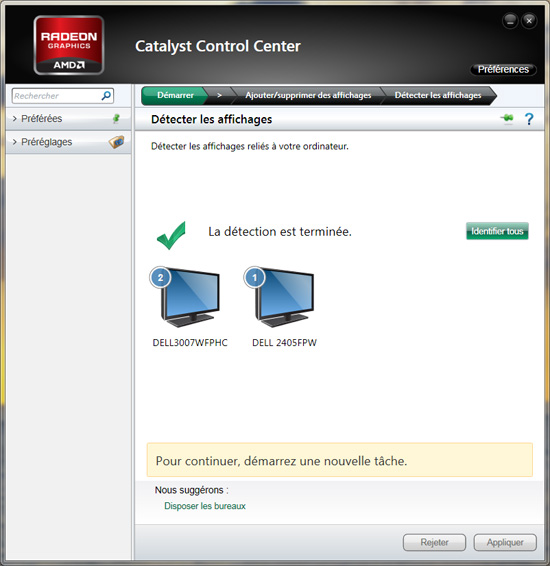Screen dimensions: 550x566
Task: Click the Catalyst Control Center title
Action: [x=218, y=46]
